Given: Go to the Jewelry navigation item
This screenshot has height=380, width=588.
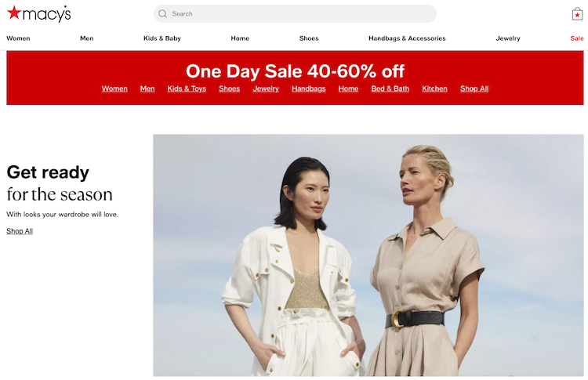Looking at the screenshot, I should [508, 38].
